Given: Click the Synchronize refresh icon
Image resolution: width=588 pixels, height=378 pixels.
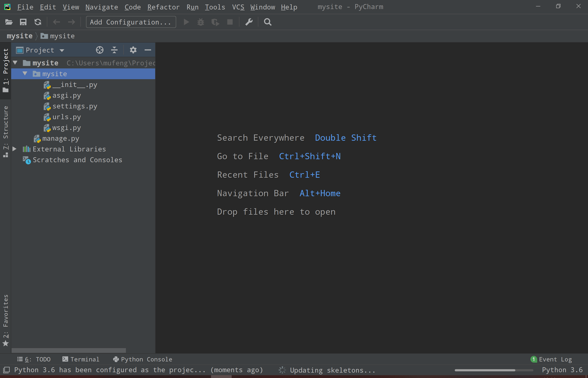Looking at the screenshot, I should pyautogui.click(x=38, y=22).
